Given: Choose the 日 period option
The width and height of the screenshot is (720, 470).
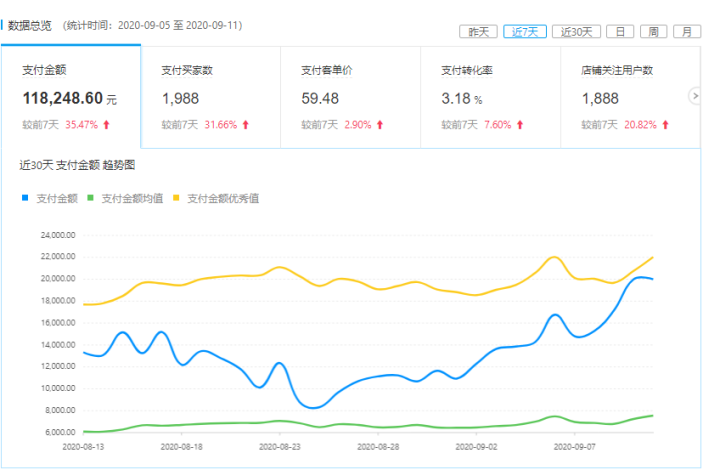Looking at the screenshot, I should coord(620,32).
